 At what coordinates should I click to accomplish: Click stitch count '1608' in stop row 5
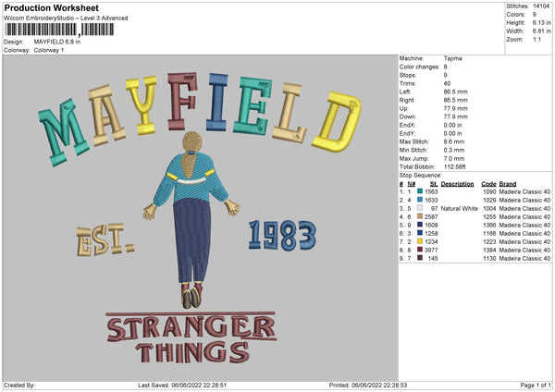(431, 225)
